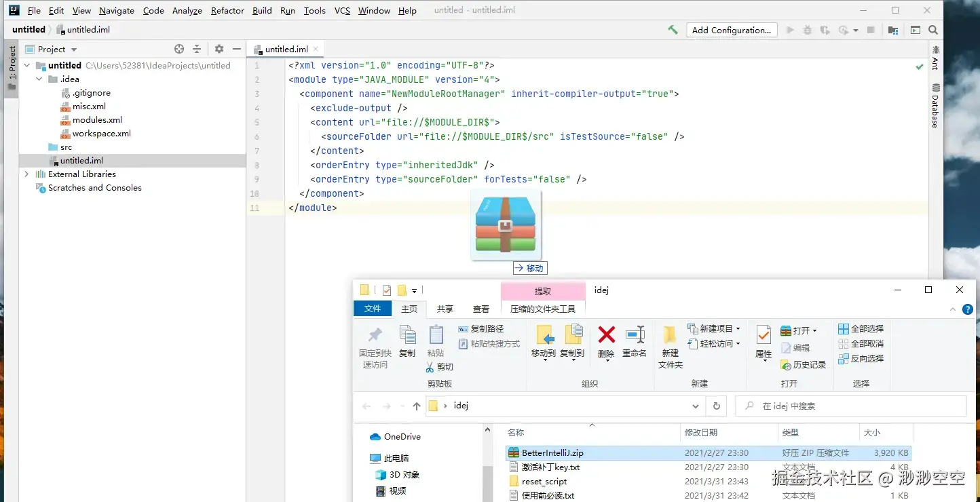Click the Debug bug icon in toolbar

pyautogui.click(x=807, y=30)
